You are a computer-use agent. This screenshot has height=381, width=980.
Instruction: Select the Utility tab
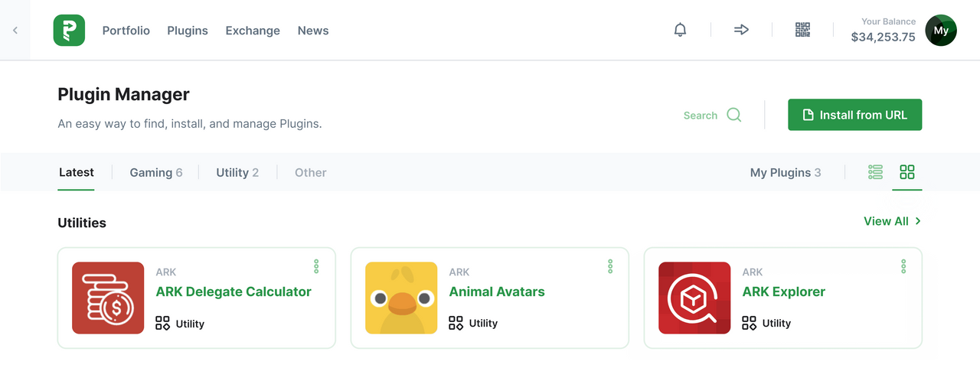click(x=237, y=172)
